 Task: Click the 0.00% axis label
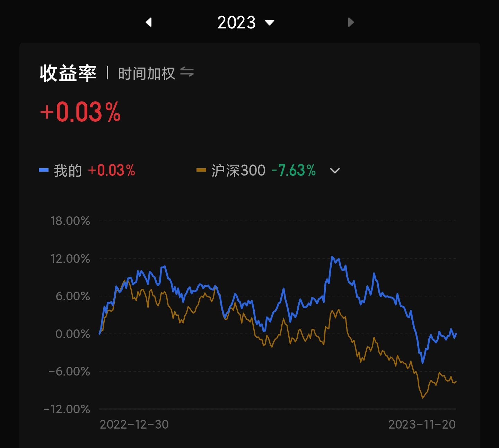pos(72,334)
